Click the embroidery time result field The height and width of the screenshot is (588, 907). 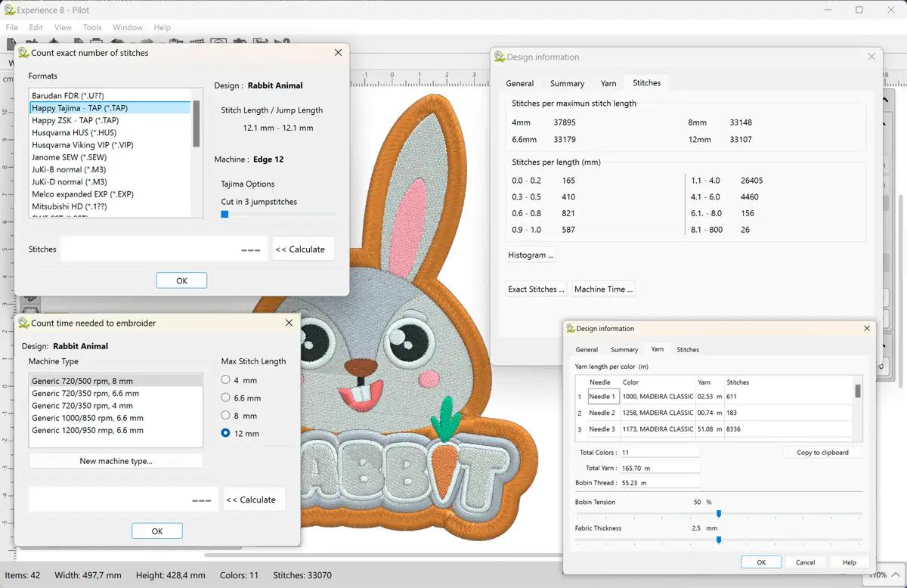click(x=123, y=500)
